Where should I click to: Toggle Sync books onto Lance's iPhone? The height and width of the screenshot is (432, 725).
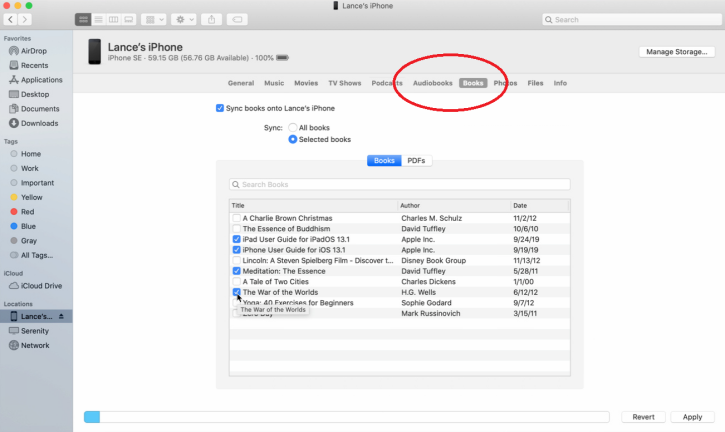(x=220, y=108)
